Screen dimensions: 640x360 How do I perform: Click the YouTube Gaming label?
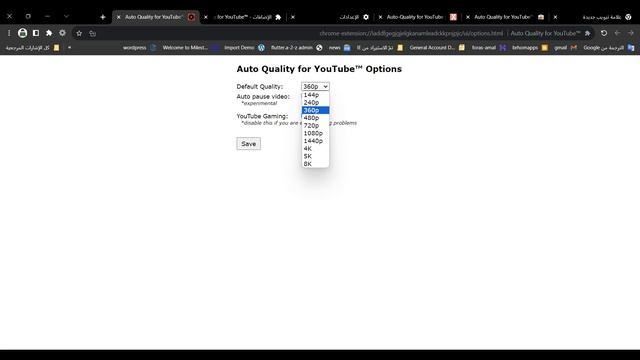coord(262,116)
